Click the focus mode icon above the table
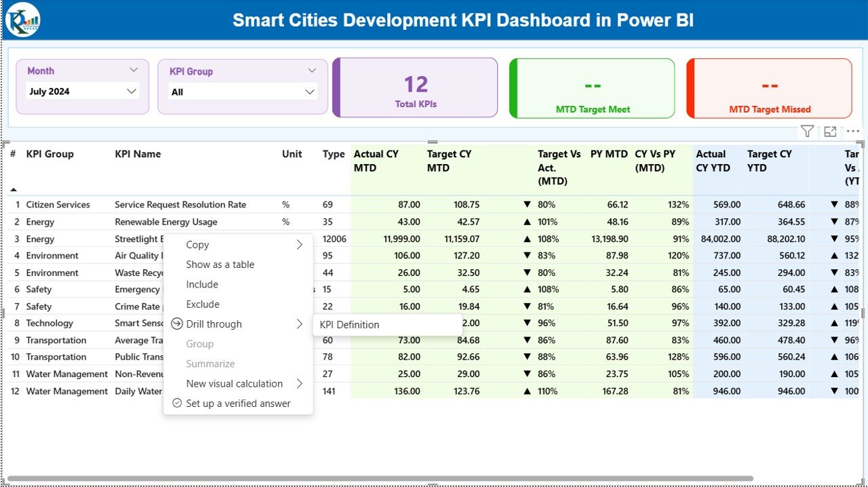The image size is (868, 487). click(830, 131)
